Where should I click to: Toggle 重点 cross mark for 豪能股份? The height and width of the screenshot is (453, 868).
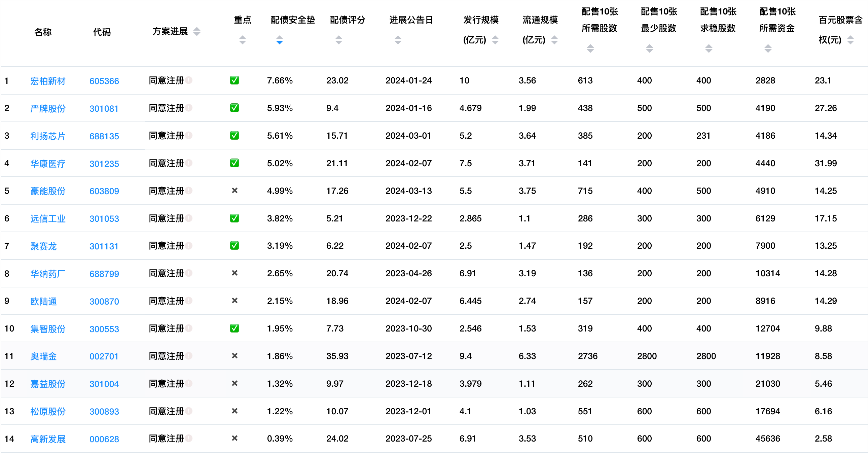[x=234, y=191]
